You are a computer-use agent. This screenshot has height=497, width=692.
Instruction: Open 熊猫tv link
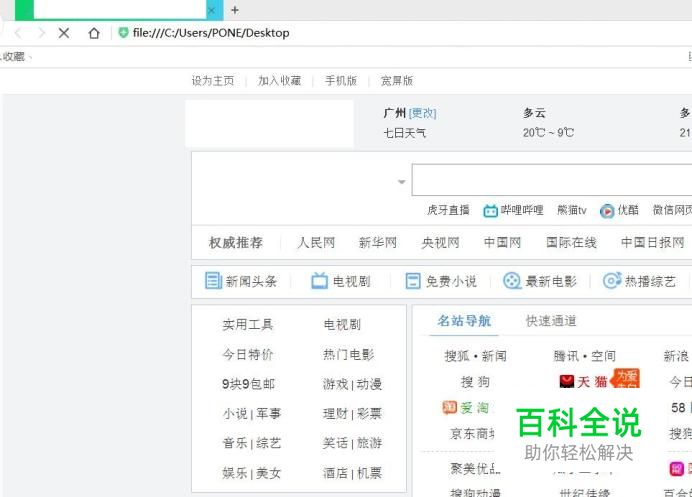click(572, 210)
